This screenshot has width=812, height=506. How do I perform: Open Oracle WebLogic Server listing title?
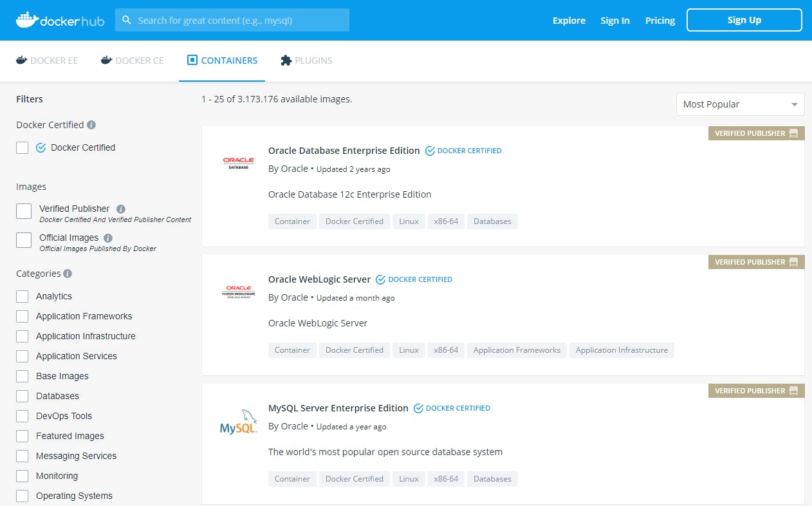click(x=319, y=279)
